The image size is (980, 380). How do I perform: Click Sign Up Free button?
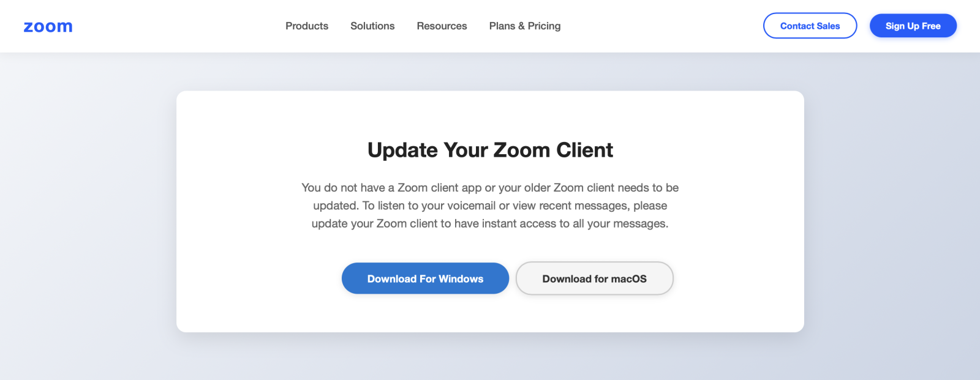[913, 26]
